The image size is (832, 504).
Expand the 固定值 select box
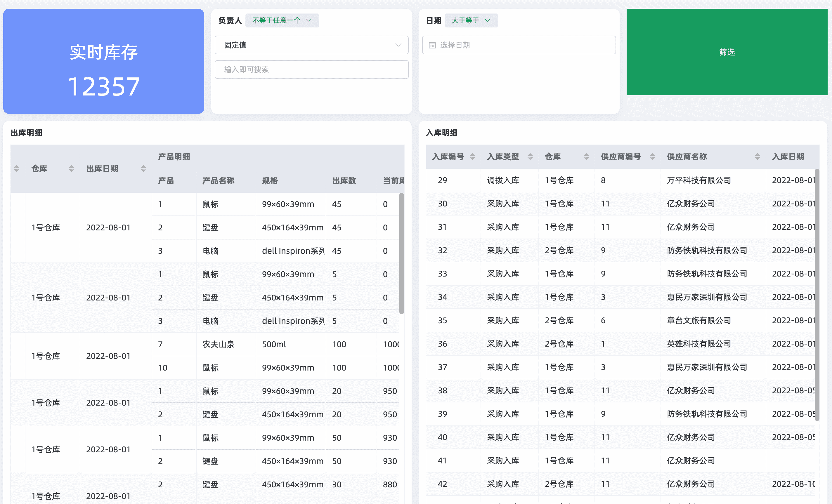point(311,45)
